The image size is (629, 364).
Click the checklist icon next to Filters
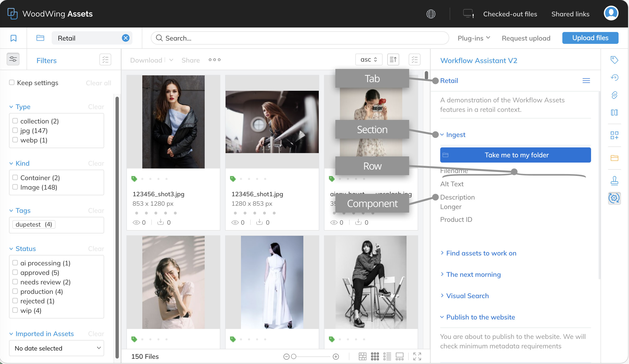[x=105, y=59]
